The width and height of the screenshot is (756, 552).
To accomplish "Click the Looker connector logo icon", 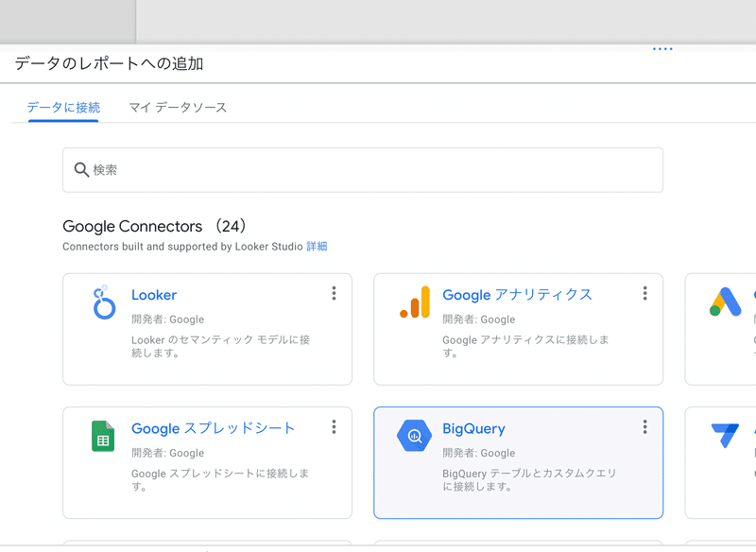I will click(x=104, y=302).
